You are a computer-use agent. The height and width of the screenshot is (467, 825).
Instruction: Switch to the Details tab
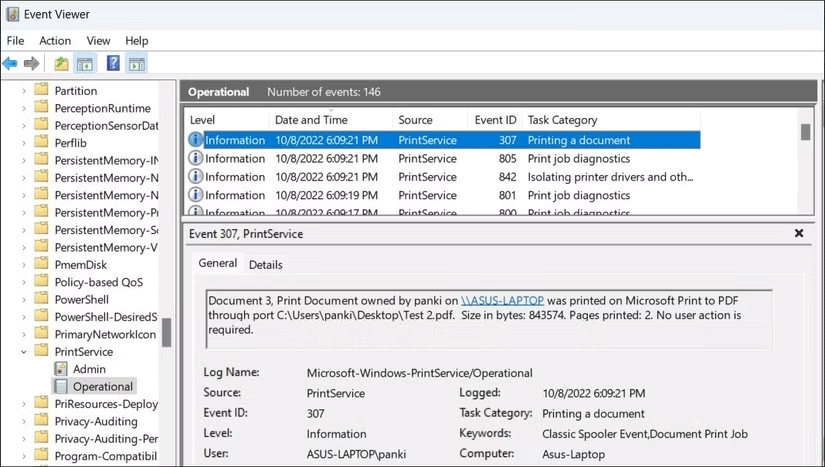point(265,265)
